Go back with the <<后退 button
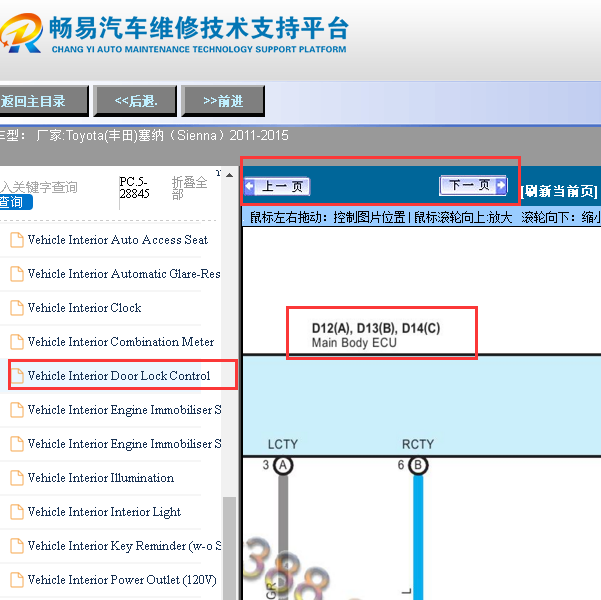The height and width of the screenshot is (600, 601). (135, 101)
